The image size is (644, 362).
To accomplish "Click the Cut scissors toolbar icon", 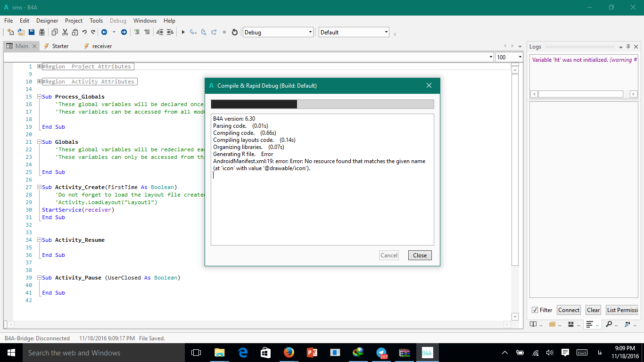I will click(x=65, y=32).
